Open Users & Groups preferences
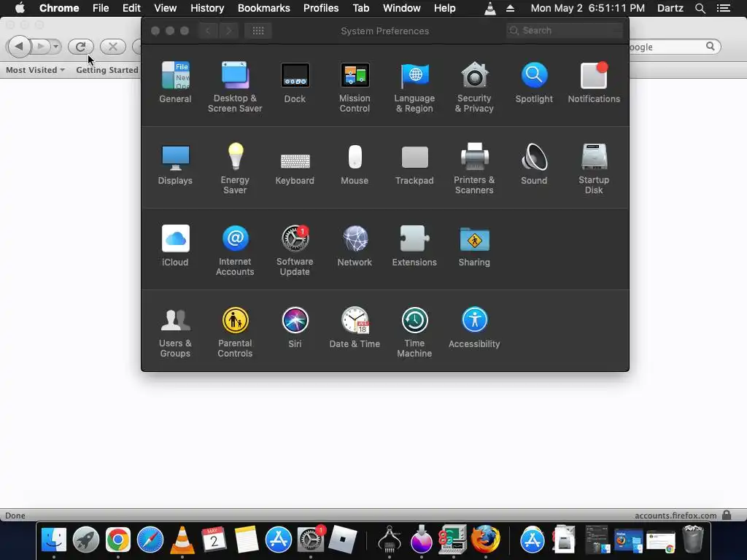 pyautogui.click(x=175, y=332)
